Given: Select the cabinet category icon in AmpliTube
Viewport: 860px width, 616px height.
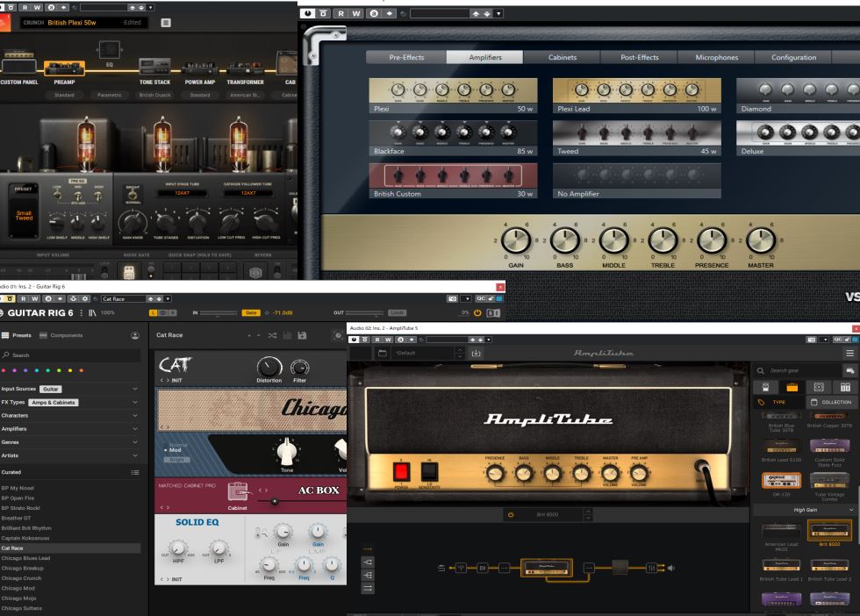Looking at the screenshot, I should (x=819, y=387).
